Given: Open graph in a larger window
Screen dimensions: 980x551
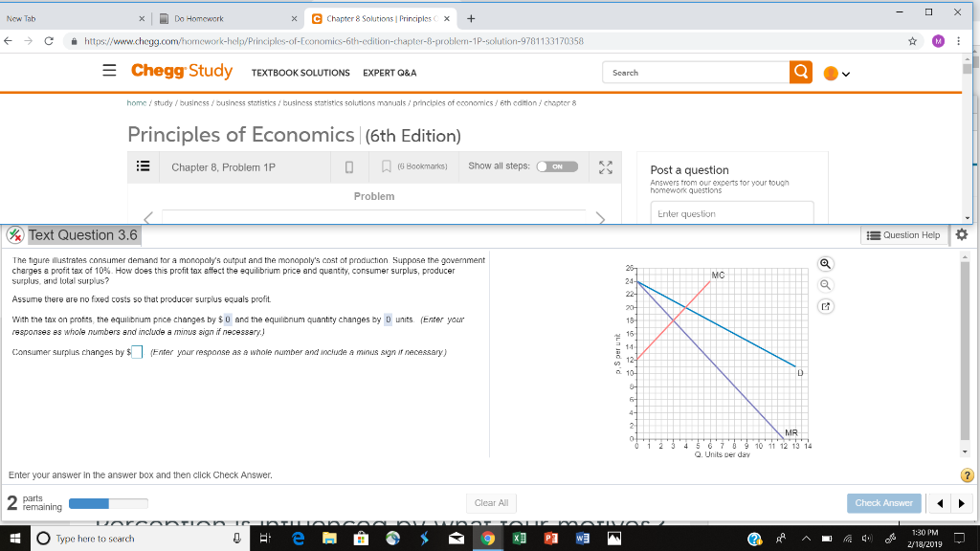Looking at the screenshot, I should coord(825,306).
